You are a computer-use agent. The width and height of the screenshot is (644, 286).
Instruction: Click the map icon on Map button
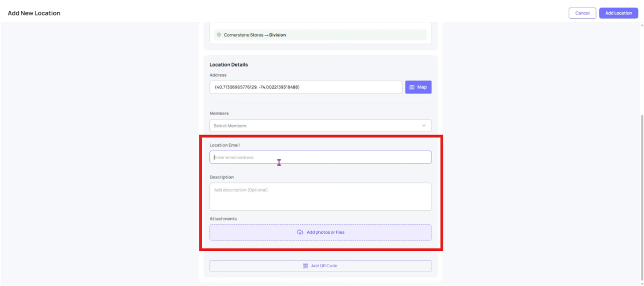(412, 87)
